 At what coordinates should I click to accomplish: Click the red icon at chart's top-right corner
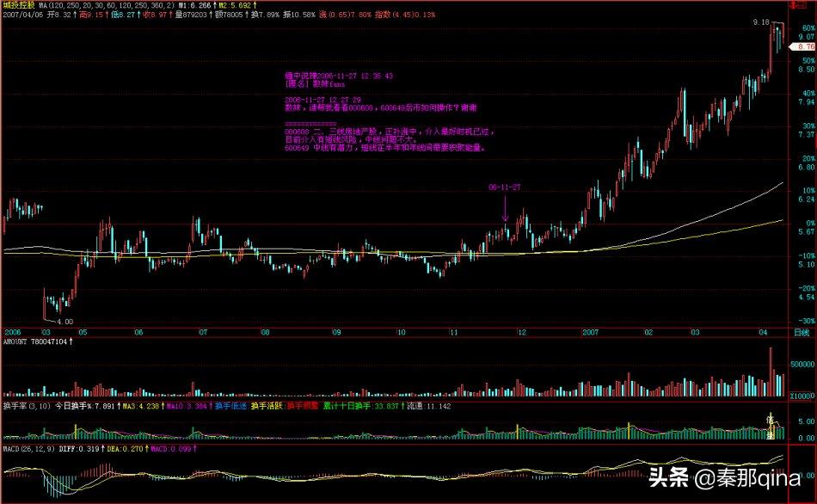[x=796, y=5]
